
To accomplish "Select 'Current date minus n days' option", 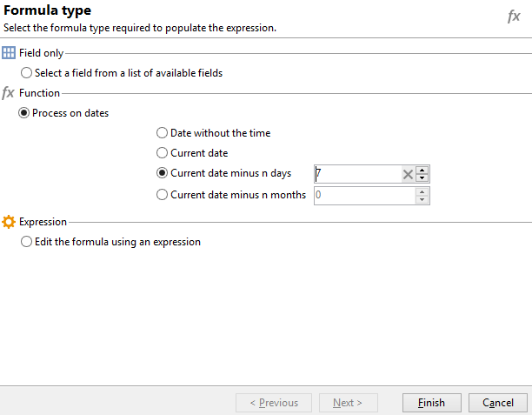I will coord(163,173).
